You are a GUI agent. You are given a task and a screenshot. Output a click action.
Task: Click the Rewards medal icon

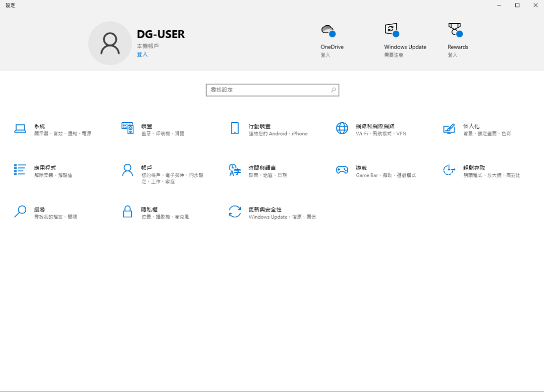click(x=455, y=30)
